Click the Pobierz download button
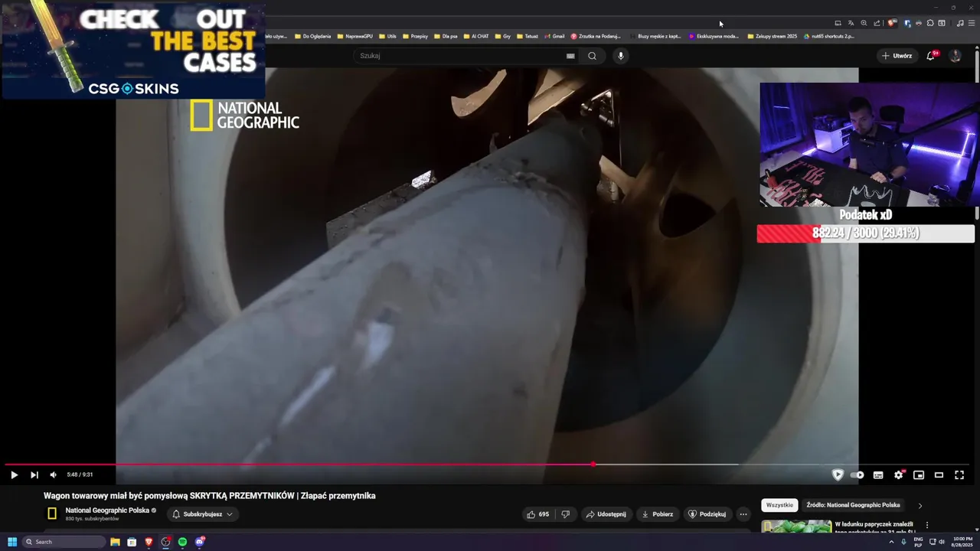The height and width of the screenshot is (551, 980). [657, 514]
